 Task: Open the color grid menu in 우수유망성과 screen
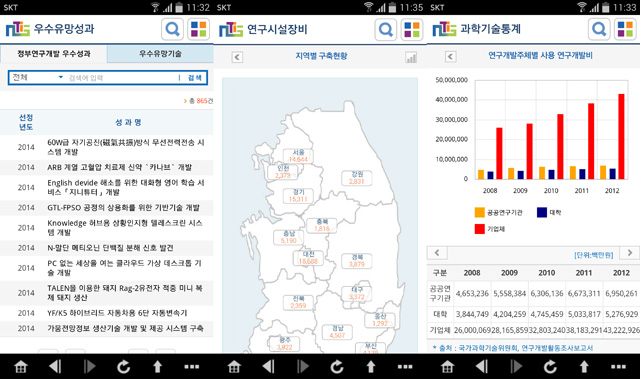click(x=198, y=29)
